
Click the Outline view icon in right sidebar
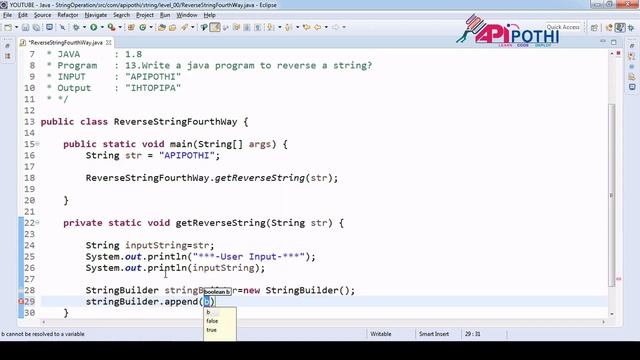[632, 56]
